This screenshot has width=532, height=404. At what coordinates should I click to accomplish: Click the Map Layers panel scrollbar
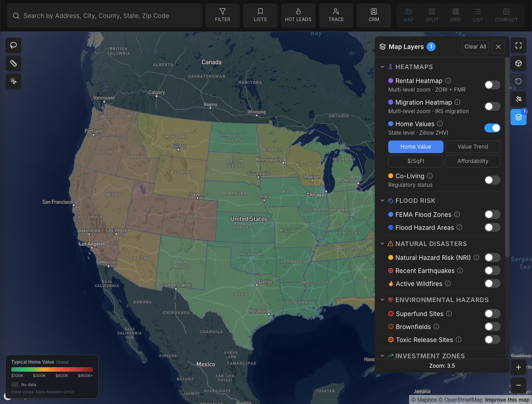(x=507, y=157)
